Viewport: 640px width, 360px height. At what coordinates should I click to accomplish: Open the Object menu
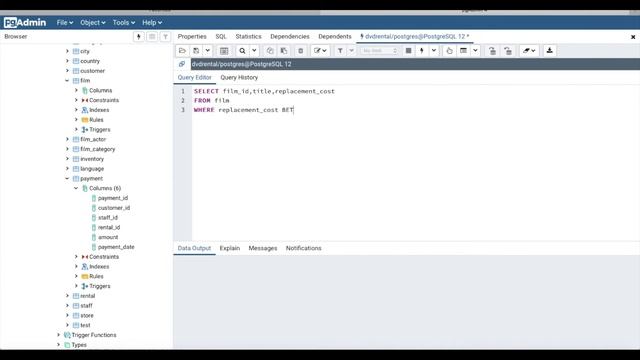(x=93, y=22)
